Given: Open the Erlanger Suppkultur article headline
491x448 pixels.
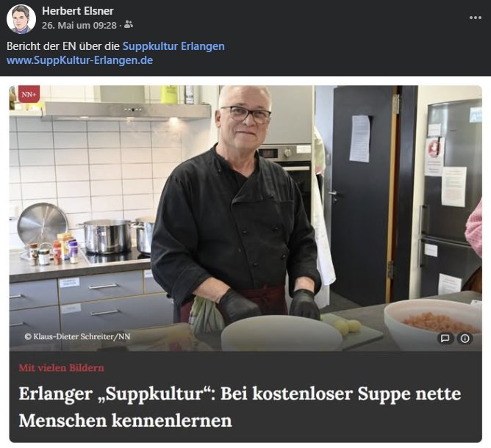Looking at the screenshot, I should coord(240,407).
